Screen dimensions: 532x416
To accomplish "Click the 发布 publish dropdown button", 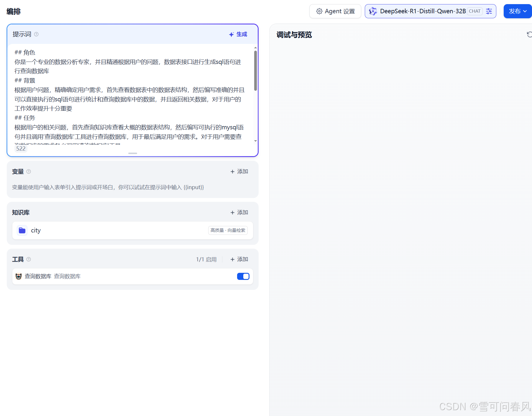I will [518, 11].
